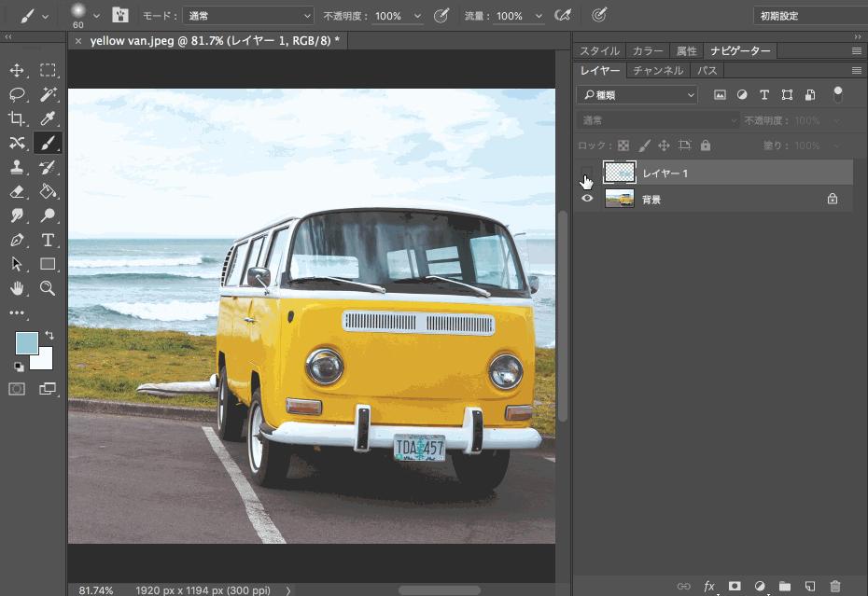Open the 初期設定 workspace selector
The height and width of the screenshot is (596, 868).
point(807,16)
